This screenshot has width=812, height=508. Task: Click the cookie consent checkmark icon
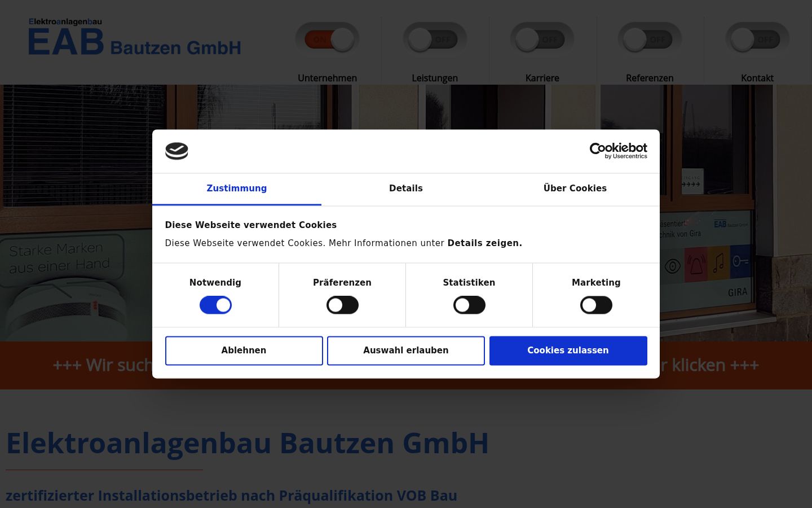coord(176,151)
